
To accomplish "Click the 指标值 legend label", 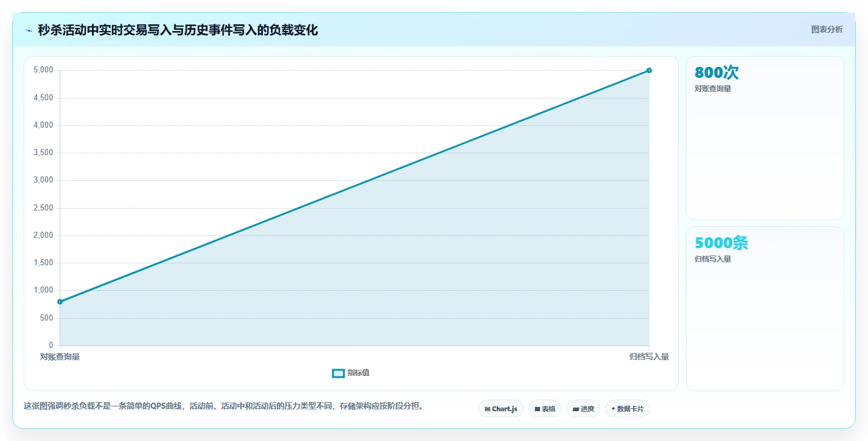I will [359, 373].
